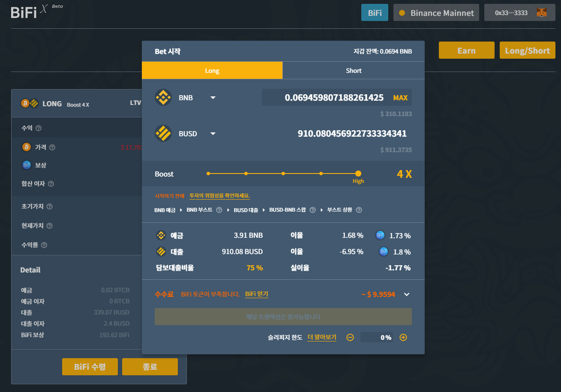Click the slippage 0 % input field
Image resolution: width=561 pixels, height=392 pixels.
377,338
